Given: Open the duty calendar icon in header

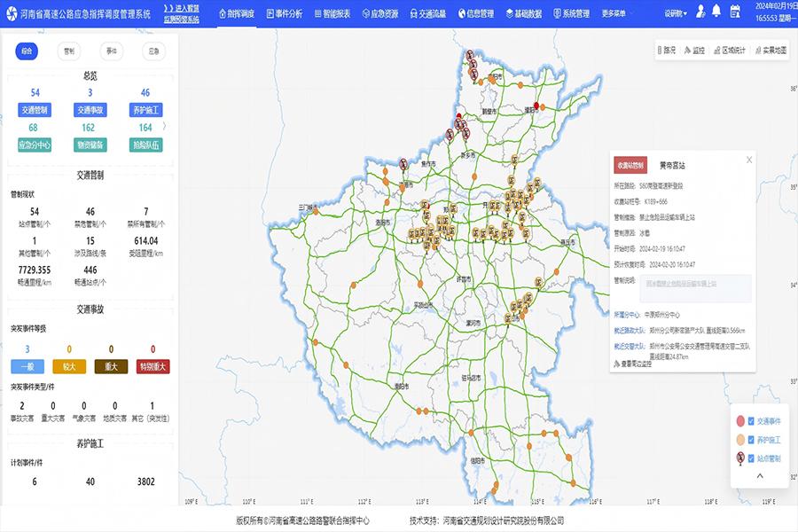Looking at the screenshot, I should [735, 12].
